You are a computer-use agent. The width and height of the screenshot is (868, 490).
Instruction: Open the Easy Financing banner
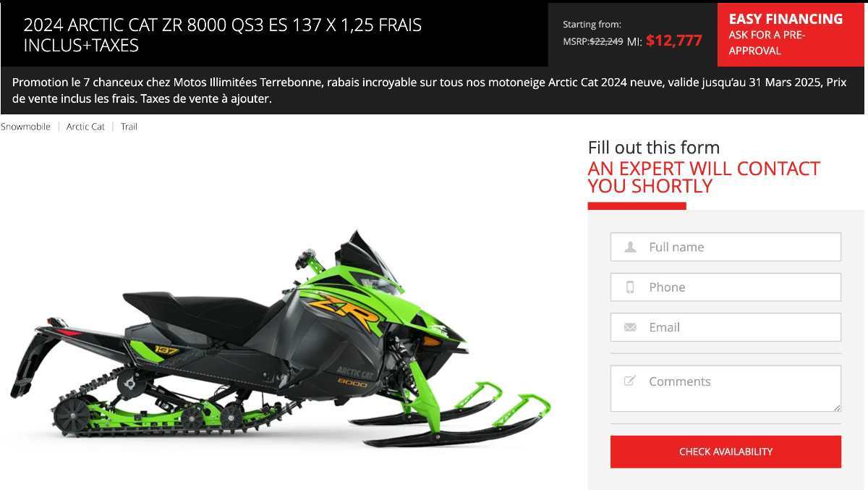[x=791, y=35]
